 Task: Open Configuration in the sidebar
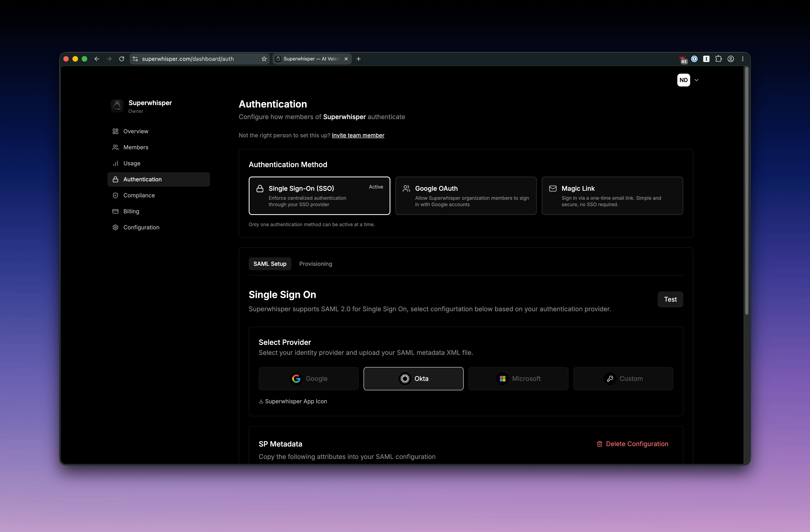click(159, 227)
